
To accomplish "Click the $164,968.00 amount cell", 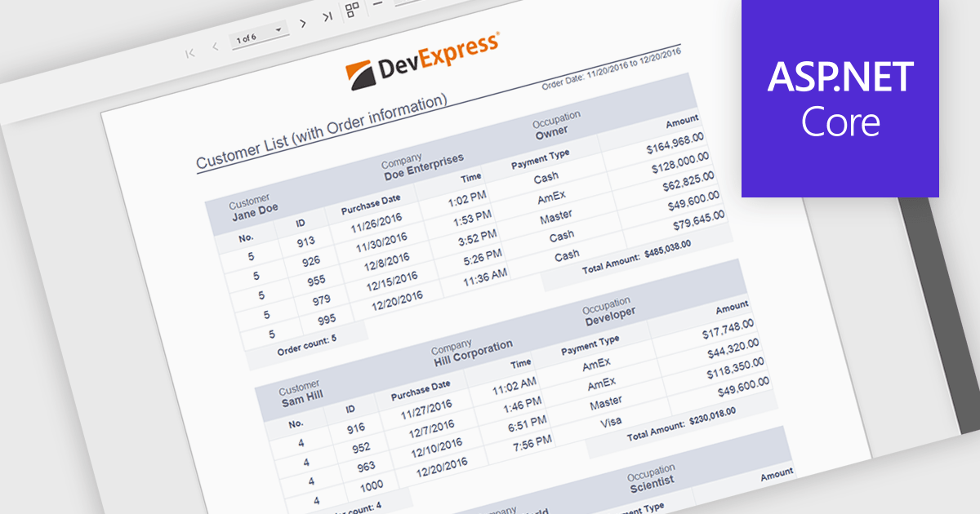I will tap(675, 144).
